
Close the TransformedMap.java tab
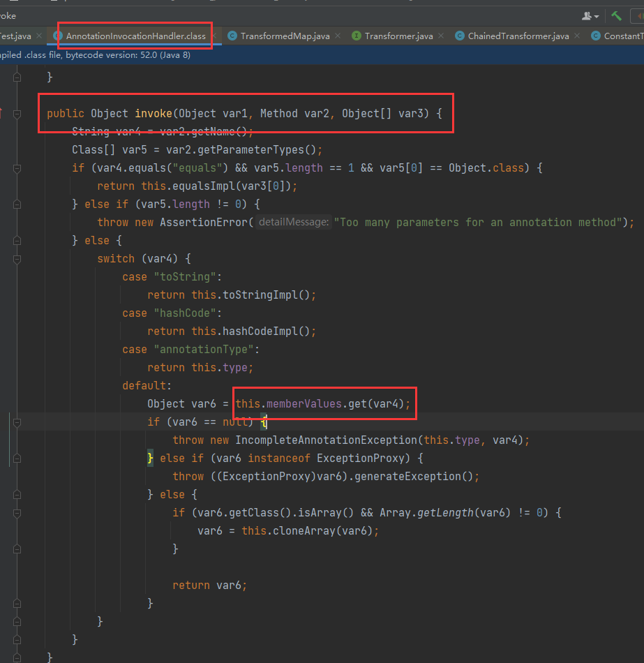[x=338, y=36]
